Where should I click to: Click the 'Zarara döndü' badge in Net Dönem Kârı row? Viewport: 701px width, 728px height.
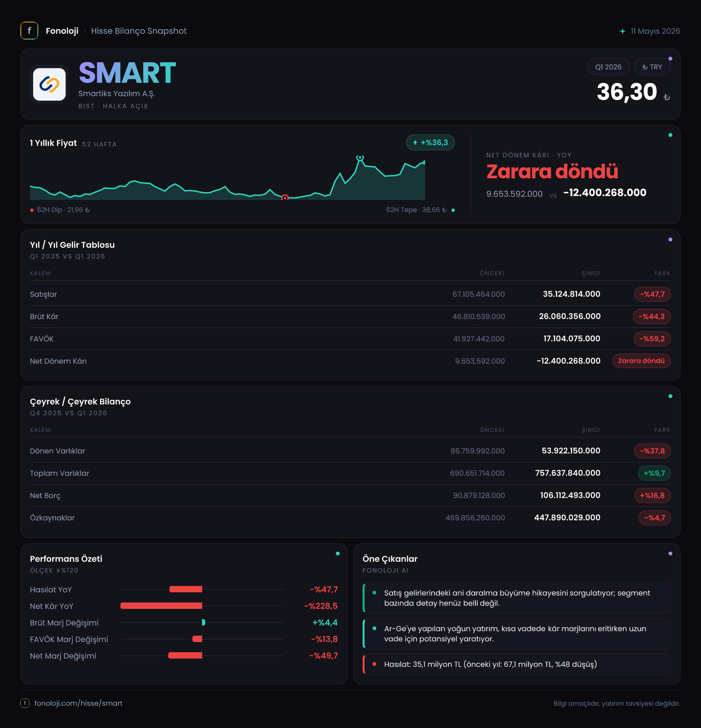coord(641,361)
